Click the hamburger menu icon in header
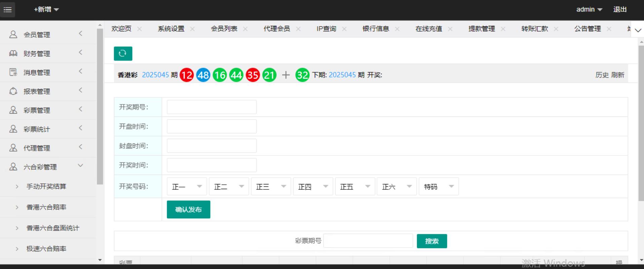The image size is (644, 269). [x=7, y=9]
